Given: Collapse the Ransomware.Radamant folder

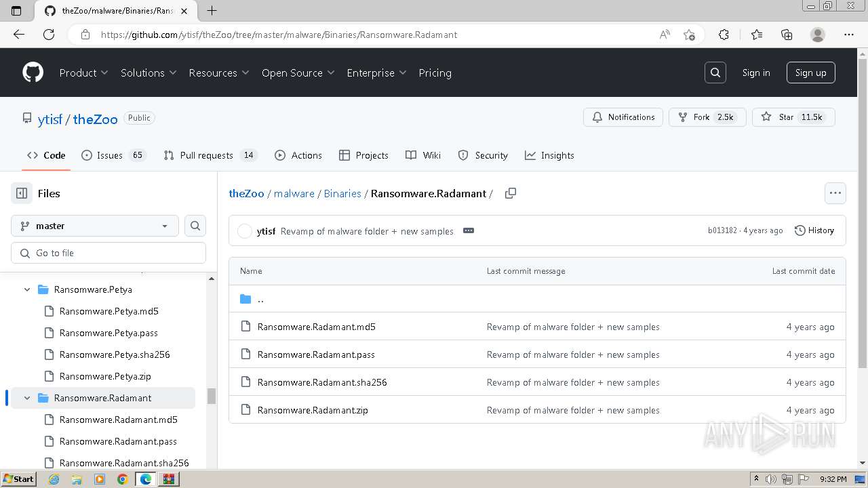Looking at the screenshot, I should tap(27, 398).
